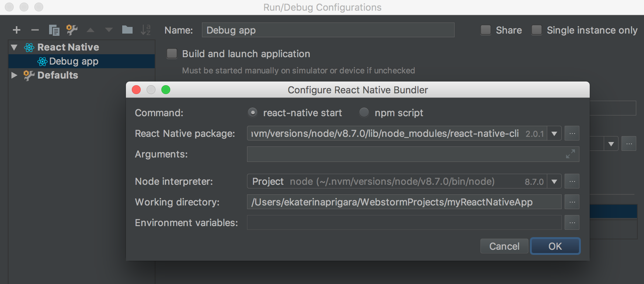
Task: Add a new configuration with plus icon
Action: [17, 30]
